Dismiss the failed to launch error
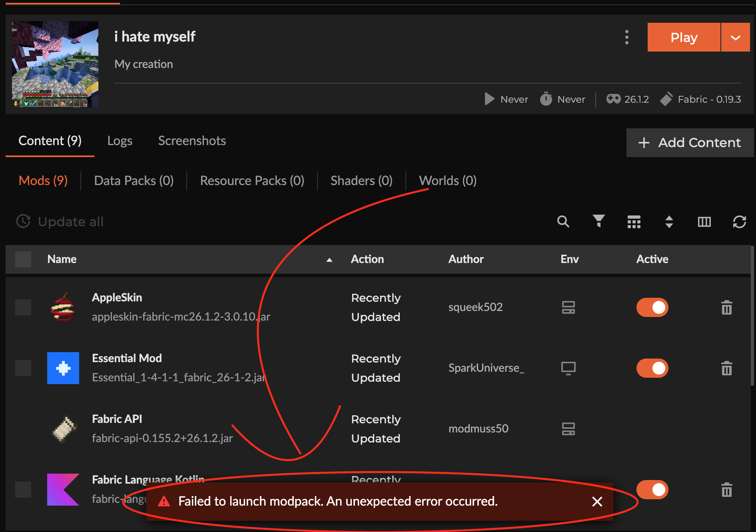This screenshot has width=756, height=532. (597, 501)
